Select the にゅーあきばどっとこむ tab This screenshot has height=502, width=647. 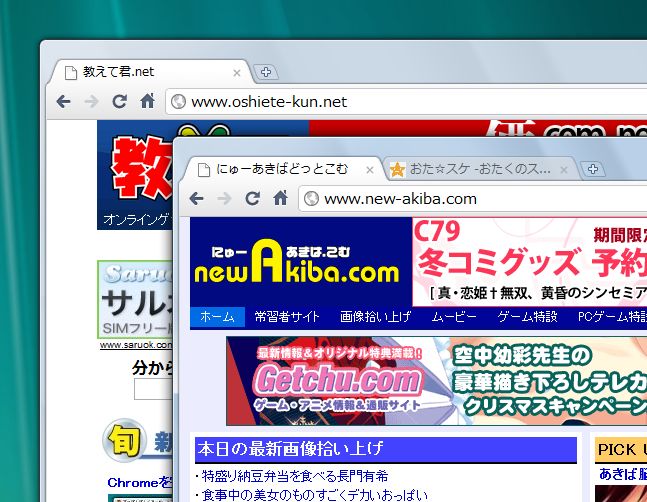click(x=284, y=169)
